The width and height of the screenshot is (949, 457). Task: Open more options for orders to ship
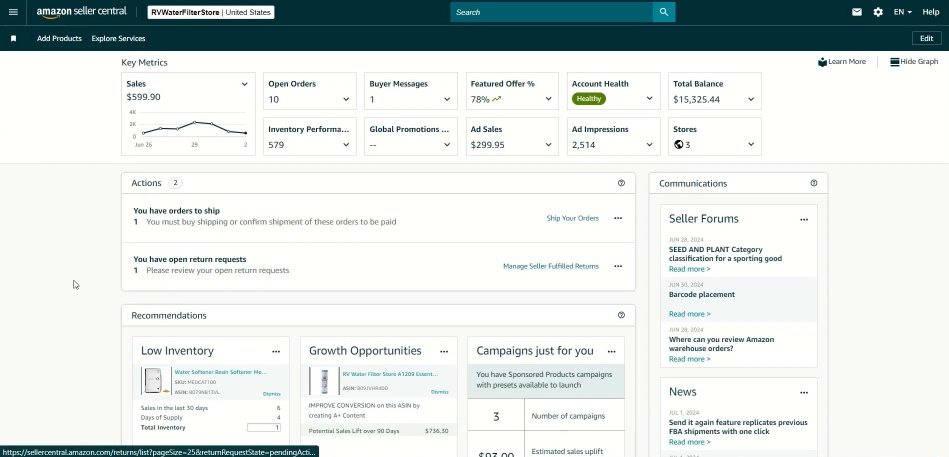click(x=618, y=218)
